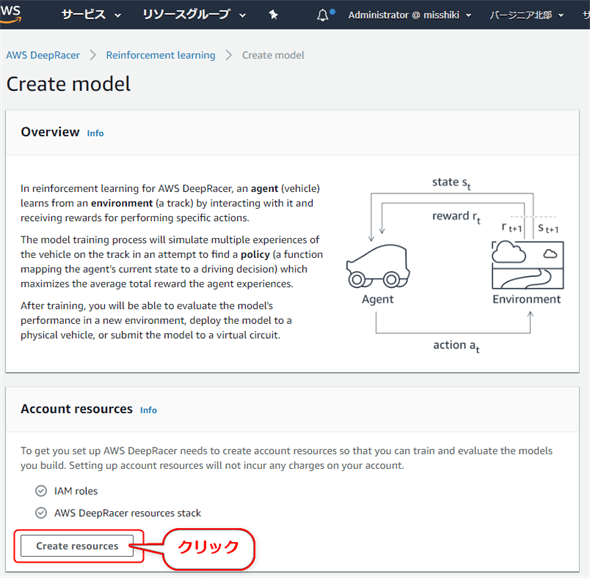Open the pinned shortcuts star icon

point(274,15)
